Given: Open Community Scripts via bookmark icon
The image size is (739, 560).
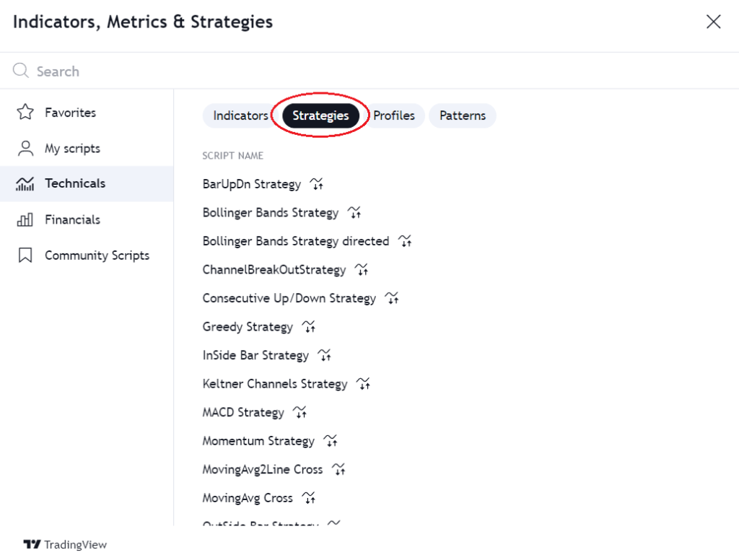Looking at the screenshot, I should (x=25, y=255).
